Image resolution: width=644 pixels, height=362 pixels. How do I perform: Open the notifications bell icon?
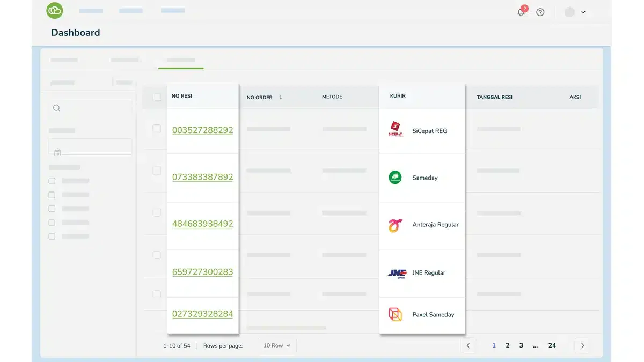pyautogui.click(x=521, y=12)
